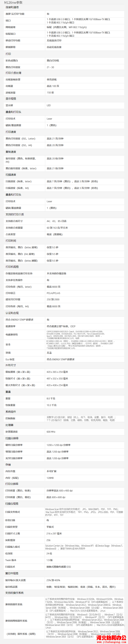This screenshot has width=128, height=644.
Task: Select the scanner type value "平板式"
Action: (50, 527)
